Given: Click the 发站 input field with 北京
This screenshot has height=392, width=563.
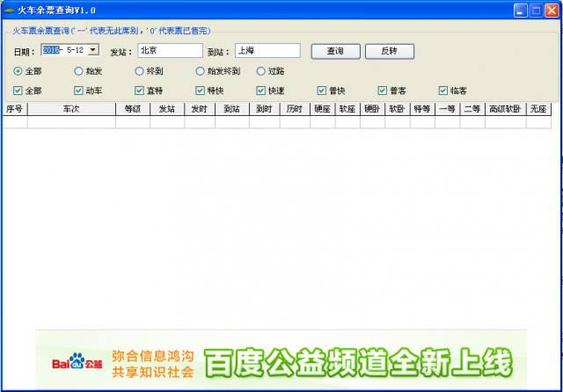Looking at the screenshot, I should [x=170, y=51].
